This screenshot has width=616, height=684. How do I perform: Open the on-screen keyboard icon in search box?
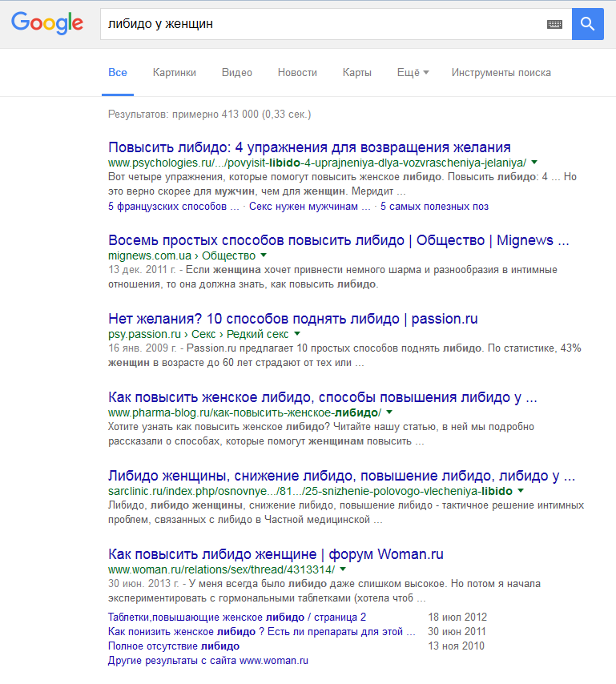pos(554,24)
